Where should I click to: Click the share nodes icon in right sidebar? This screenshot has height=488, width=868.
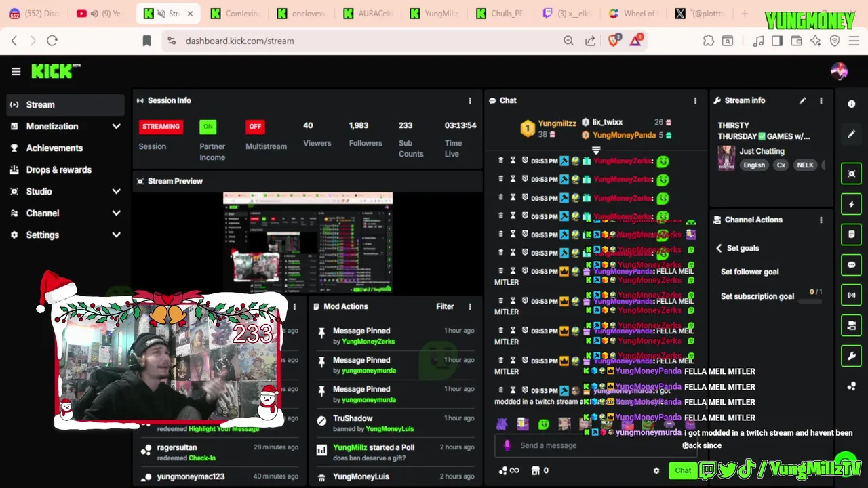click(x=852, y=386)
